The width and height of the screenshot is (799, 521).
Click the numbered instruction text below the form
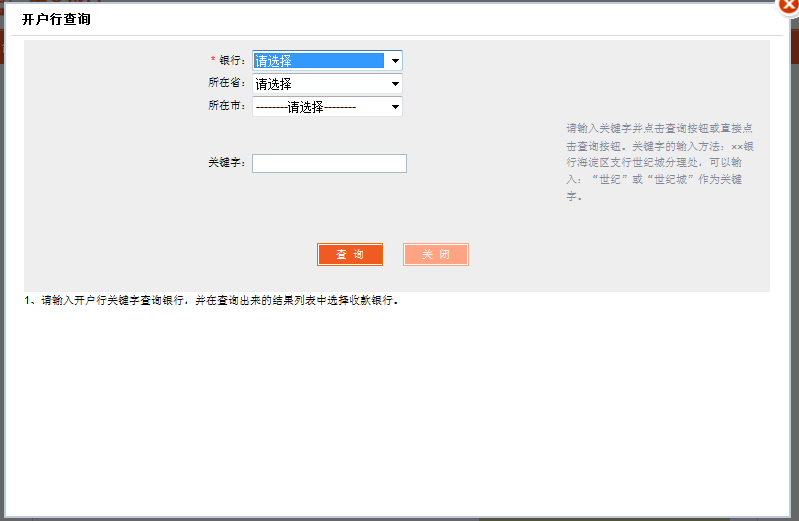(211, 301)
